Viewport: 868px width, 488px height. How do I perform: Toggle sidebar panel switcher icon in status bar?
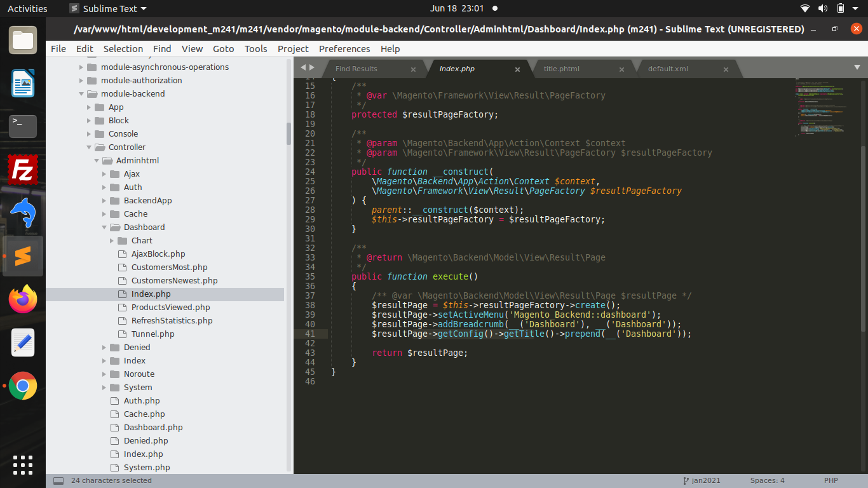58,480
